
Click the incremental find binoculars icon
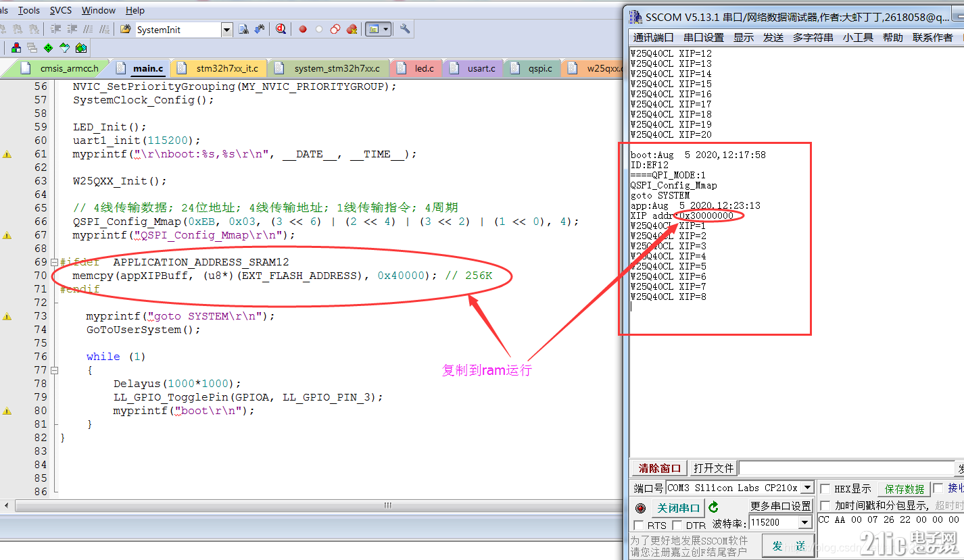(x=260, y=29)
